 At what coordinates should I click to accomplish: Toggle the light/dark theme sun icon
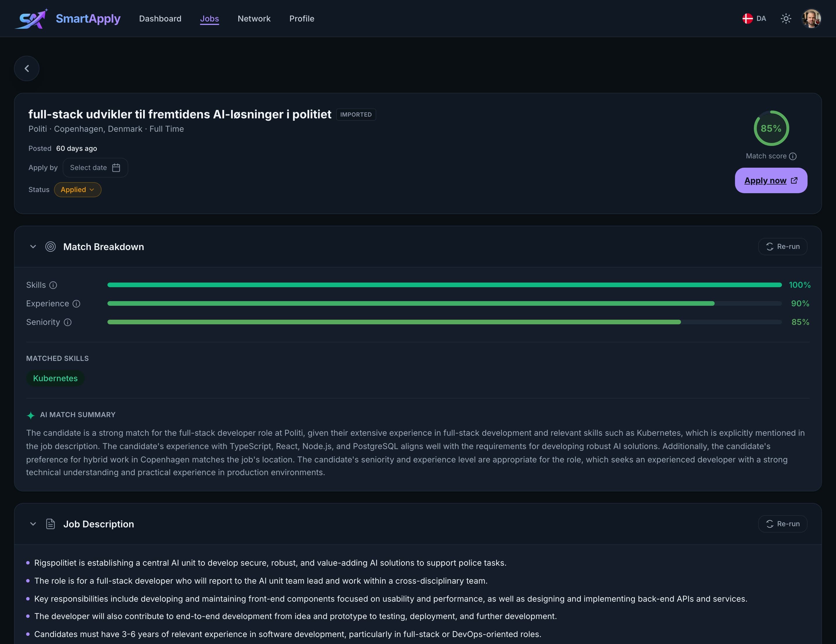[786, 18]
